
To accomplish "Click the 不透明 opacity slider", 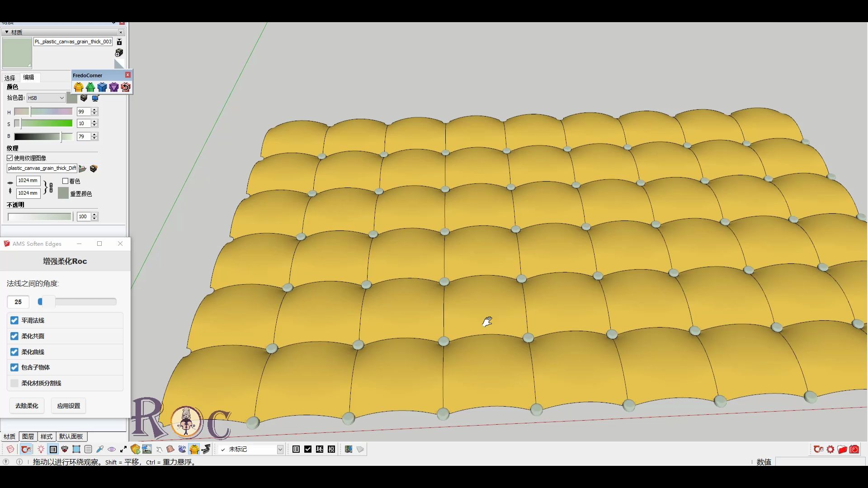I will coord(40,217).
